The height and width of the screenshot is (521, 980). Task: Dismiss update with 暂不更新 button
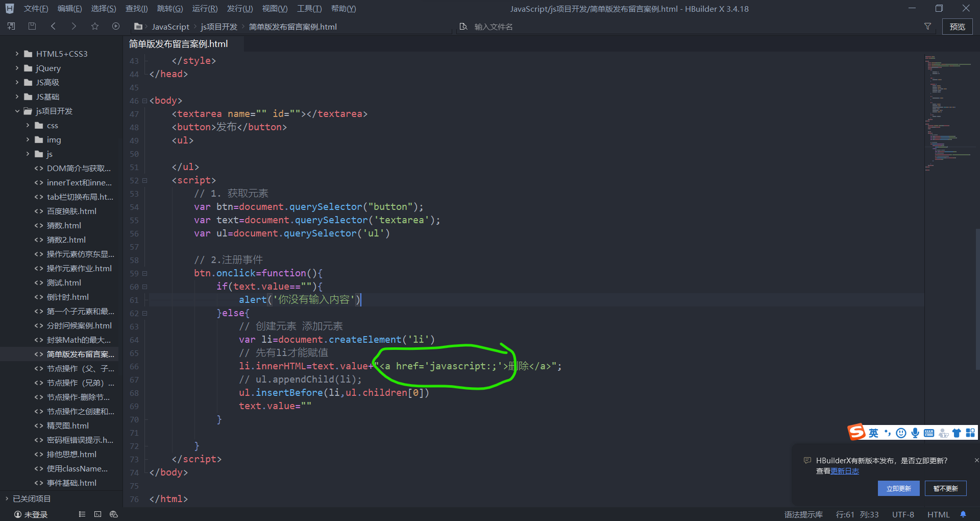point(945,488)
